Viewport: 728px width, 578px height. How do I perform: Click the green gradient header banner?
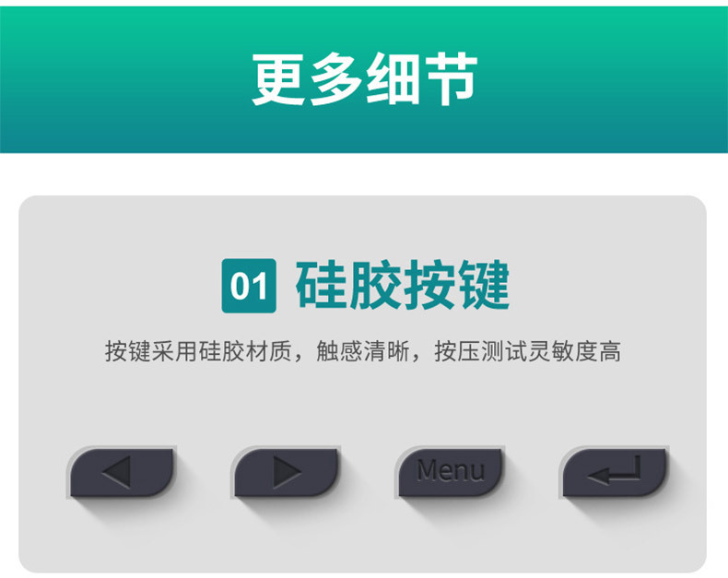364,79
